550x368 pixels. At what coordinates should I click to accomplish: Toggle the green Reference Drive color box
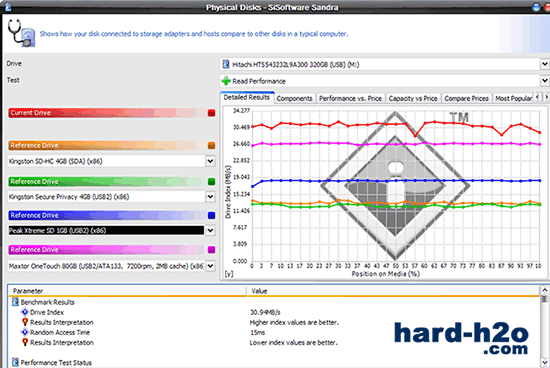click(211, 181)
